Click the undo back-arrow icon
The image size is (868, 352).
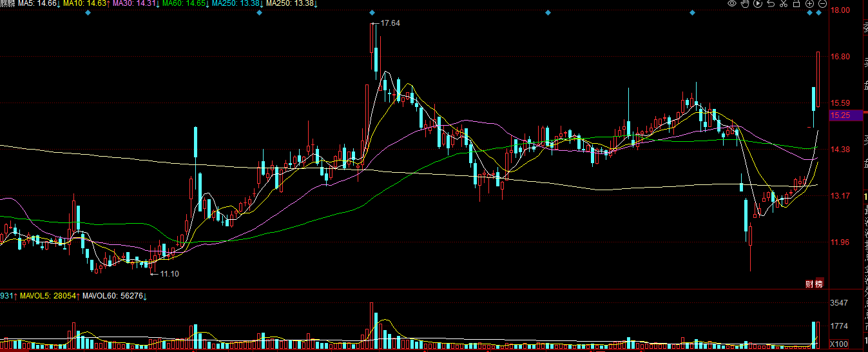(771, 4)
